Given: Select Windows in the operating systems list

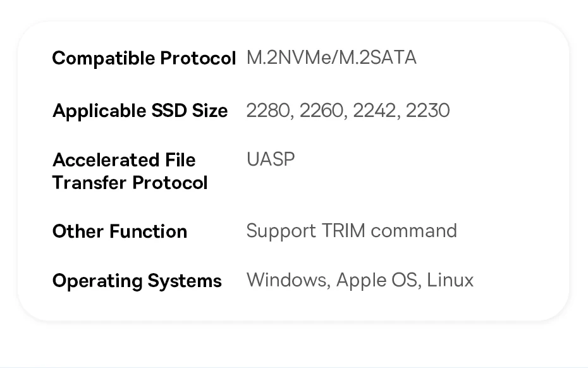Looking at the screenshot, I should point(288,280).
